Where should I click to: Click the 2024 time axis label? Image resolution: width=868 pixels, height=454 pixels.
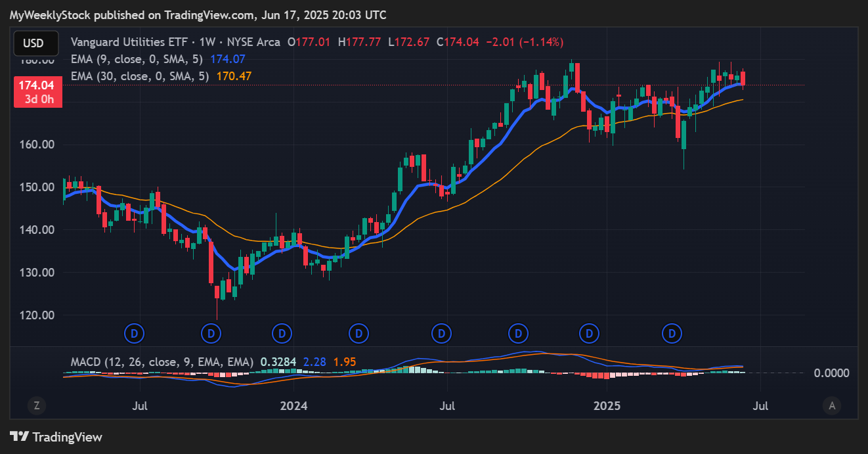[293, 405]
